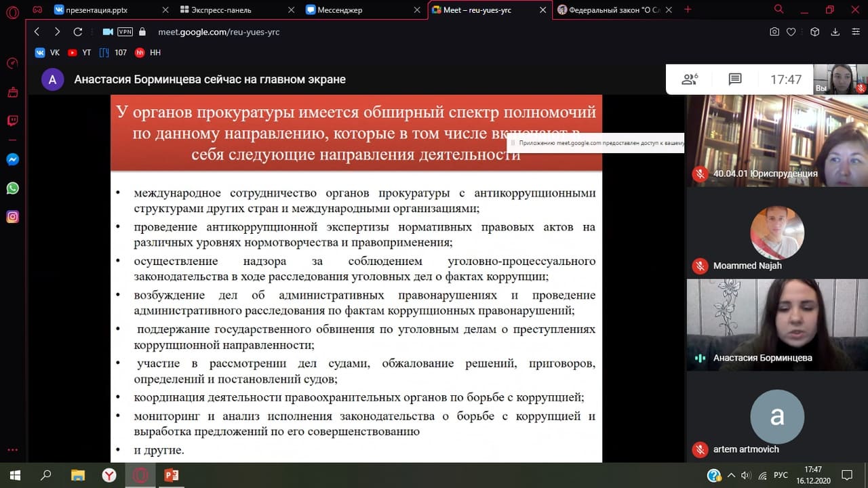Add page to bookmarks with heart icon
Screen dimensions: 868x488
pos(791,32)
